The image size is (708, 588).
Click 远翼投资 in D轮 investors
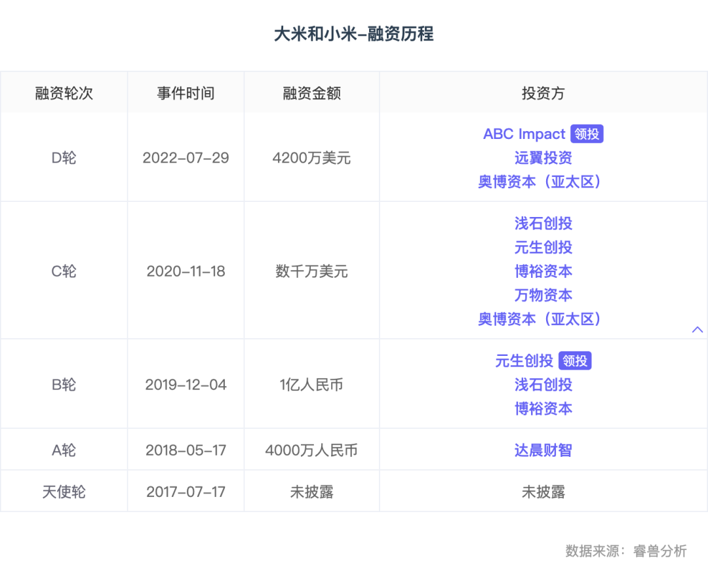coord(543,157)
